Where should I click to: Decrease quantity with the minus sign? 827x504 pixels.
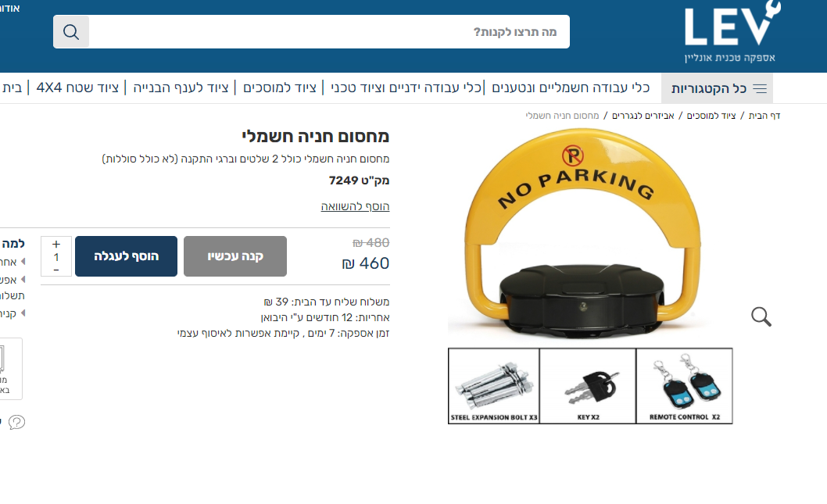(x=56, y=270)
